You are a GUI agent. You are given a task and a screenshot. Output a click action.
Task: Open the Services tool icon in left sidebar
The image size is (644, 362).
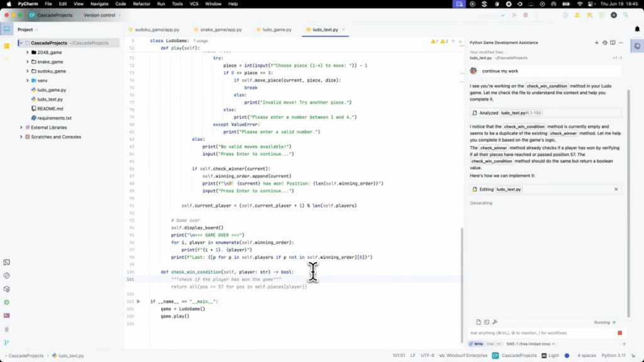coord(6,302)
